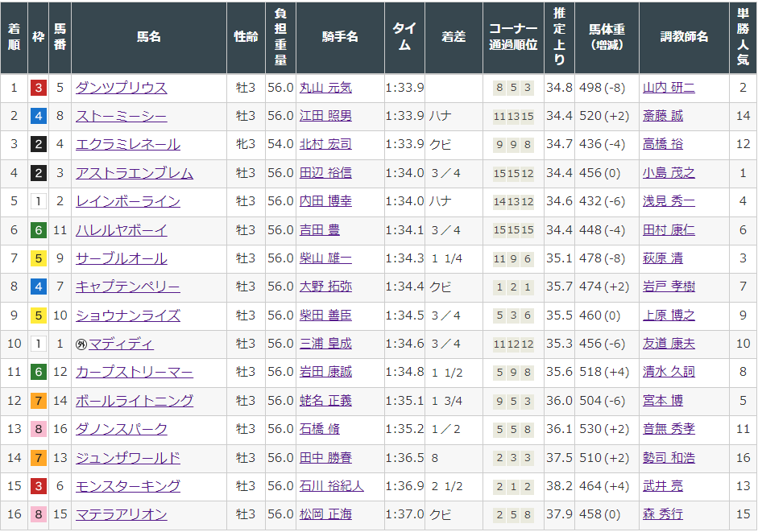Open horse link ショウナンライズ
This screenshot has height=532, width=758.
(x=127, y=315)
